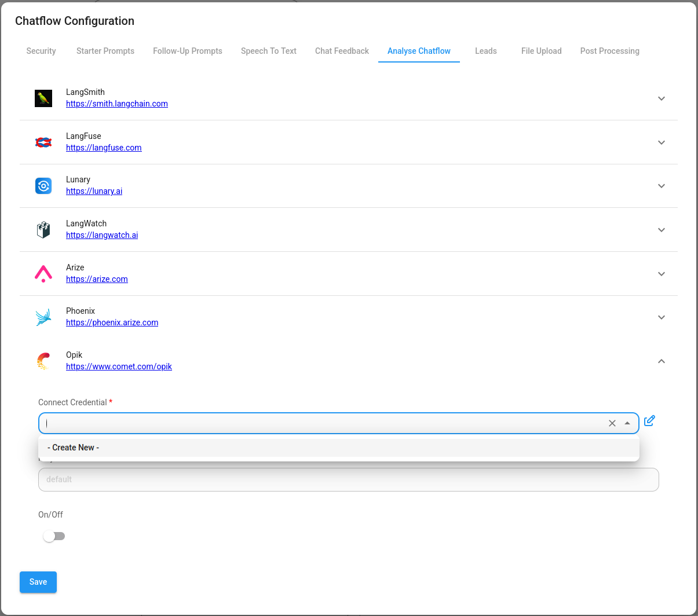
Task: Click the Phoenix bird icon
Action: (x=43, y=317)
